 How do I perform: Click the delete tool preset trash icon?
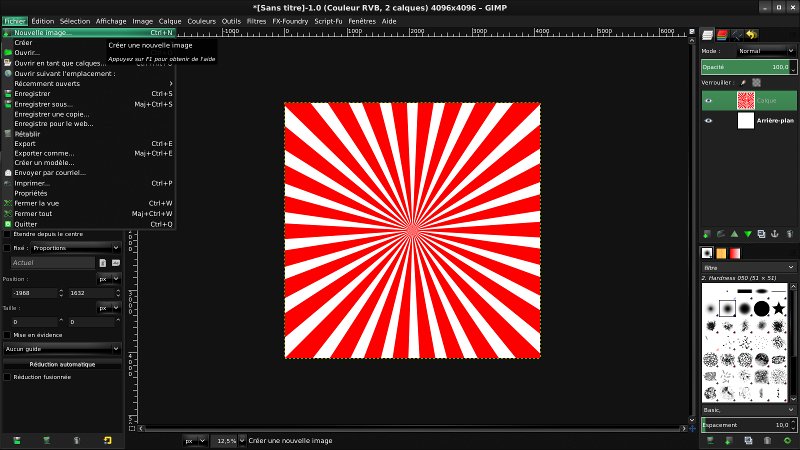(x=77, y=440)
